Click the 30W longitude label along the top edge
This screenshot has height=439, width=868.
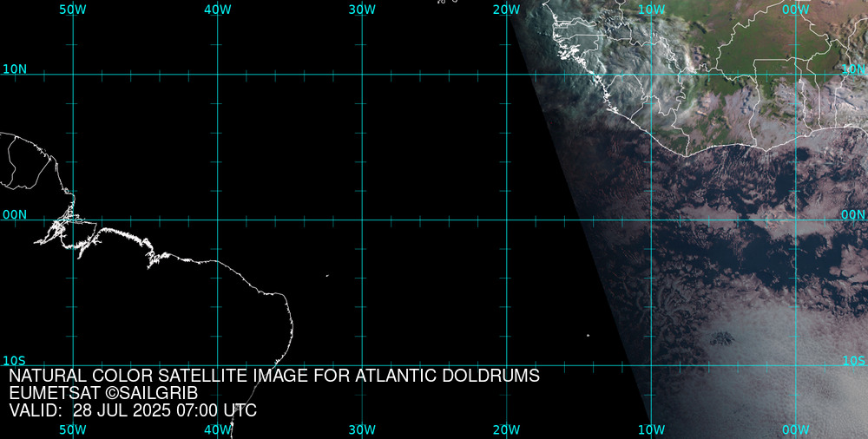363,10
